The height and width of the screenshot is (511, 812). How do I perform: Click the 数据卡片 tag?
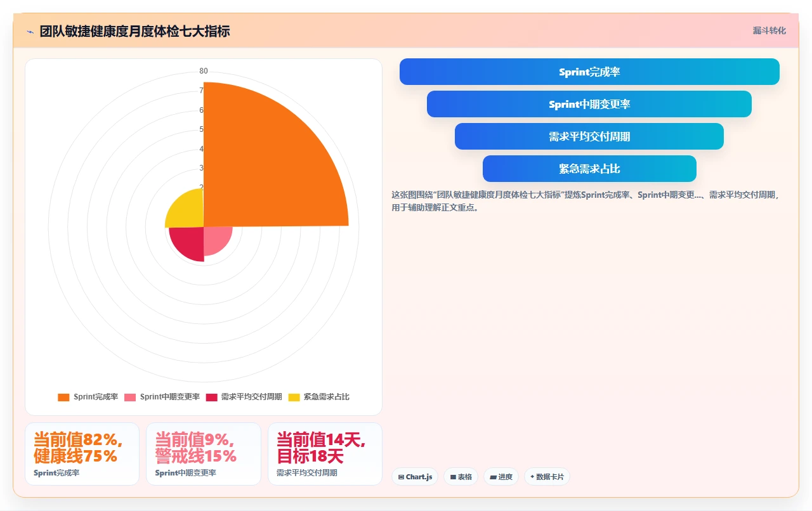547,477
